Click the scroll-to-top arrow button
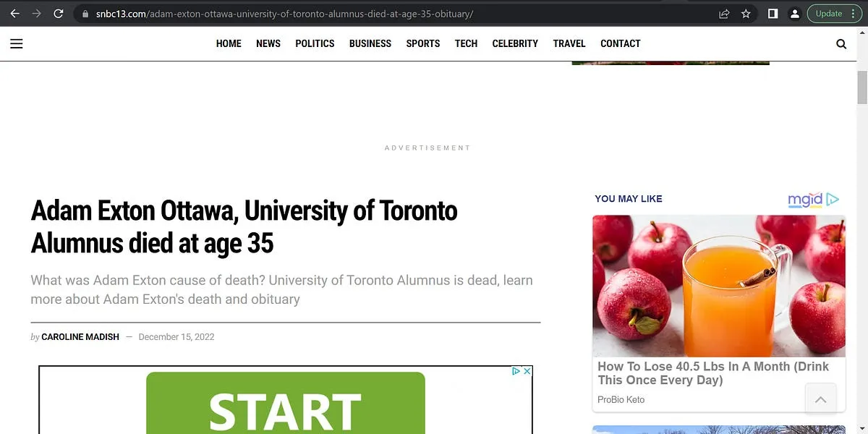Viewport: 868px width, 434px height. click(821, 399)
